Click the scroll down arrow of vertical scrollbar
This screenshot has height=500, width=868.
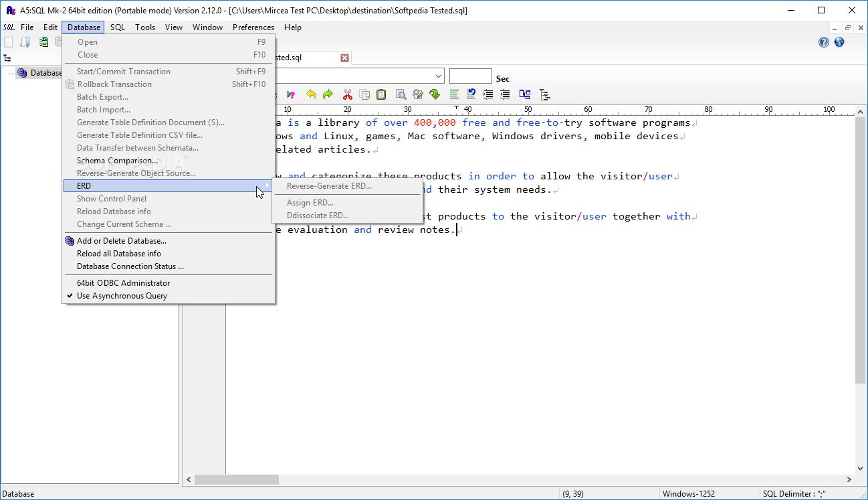point(861,468)
